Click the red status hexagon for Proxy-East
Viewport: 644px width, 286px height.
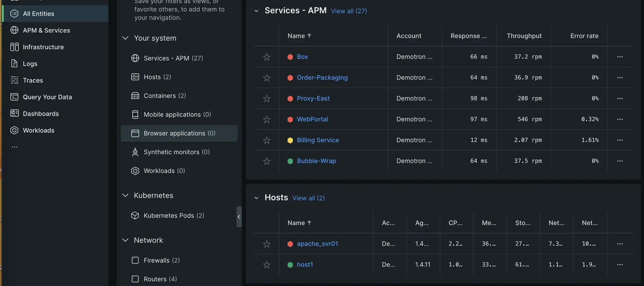click(x=290, y=99)
